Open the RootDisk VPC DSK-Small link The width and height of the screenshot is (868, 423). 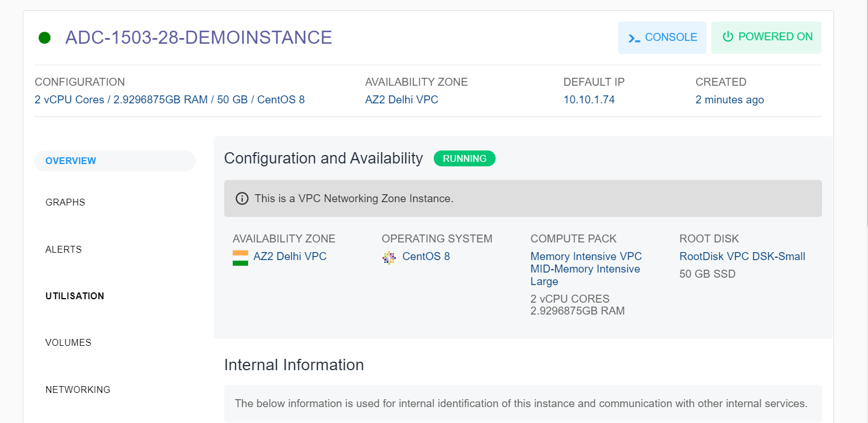[x=742, y=257]
